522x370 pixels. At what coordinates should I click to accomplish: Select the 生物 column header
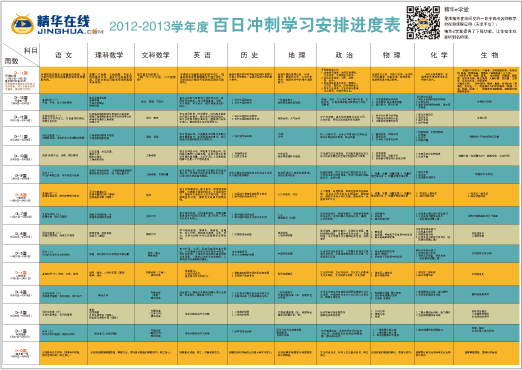(x=486, y=55)
